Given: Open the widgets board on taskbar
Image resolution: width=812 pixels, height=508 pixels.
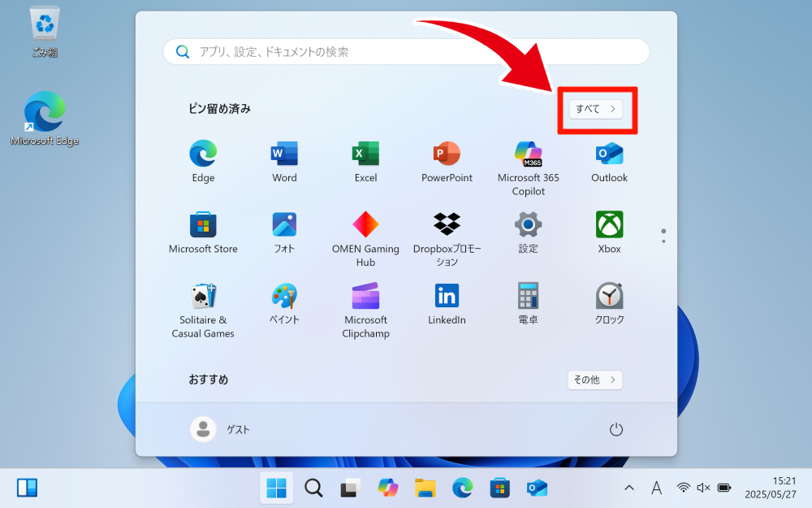Looking at the screenshot, I should pyautogui.click(x=27, y=488).
